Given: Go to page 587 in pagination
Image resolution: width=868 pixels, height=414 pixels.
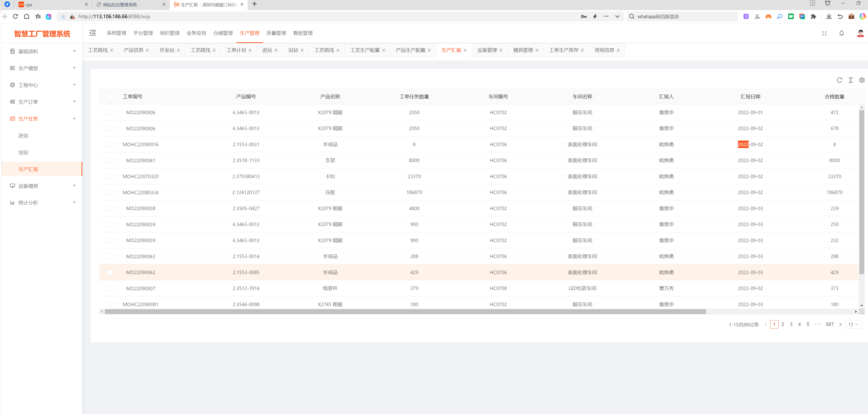Looking at the screenshot, I should tap(829, 324).
